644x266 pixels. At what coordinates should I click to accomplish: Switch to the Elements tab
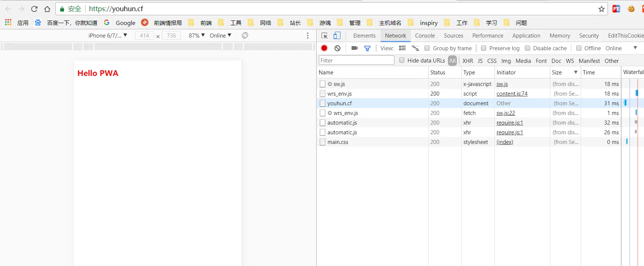click(x=364, y=36)
